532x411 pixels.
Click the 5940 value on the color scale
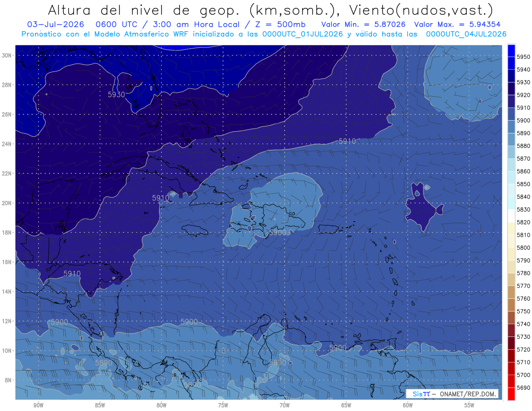(x=523, y=70)
